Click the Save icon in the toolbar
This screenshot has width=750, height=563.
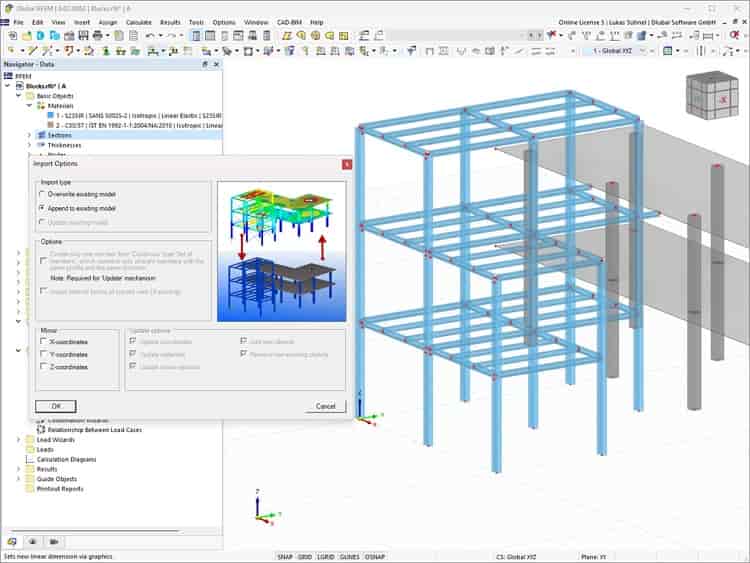(83, 35)
